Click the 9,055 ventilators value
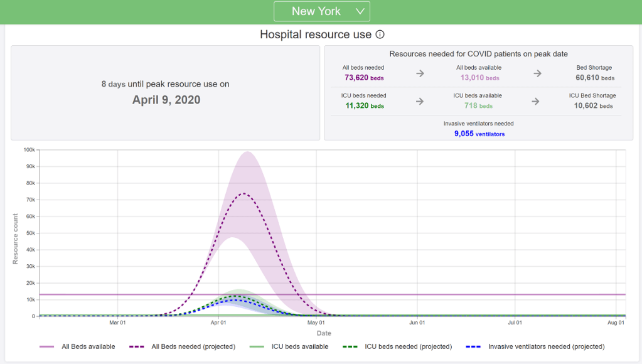This screenshot has width=642, height=364. coord(479,134)
